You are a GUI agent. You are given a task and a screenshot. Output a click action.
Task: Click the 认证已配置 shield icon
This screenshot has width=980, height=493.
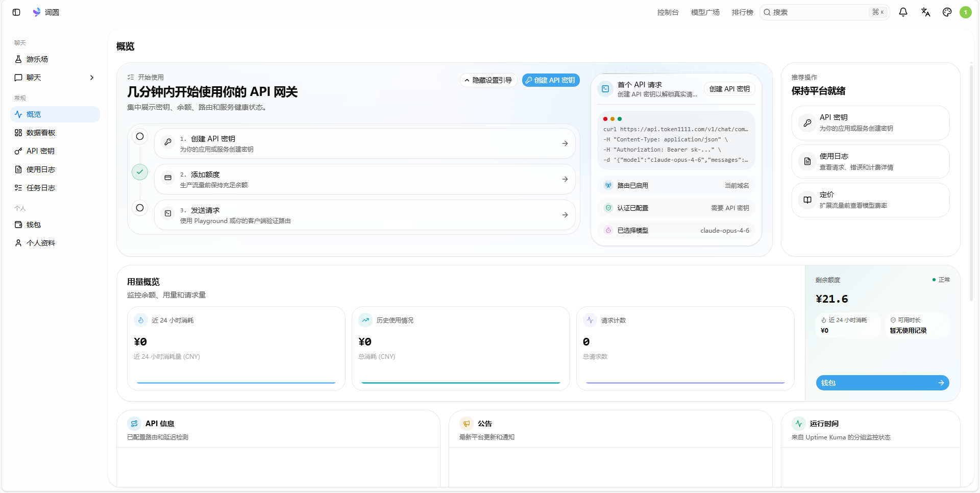[x=608, y=208]
